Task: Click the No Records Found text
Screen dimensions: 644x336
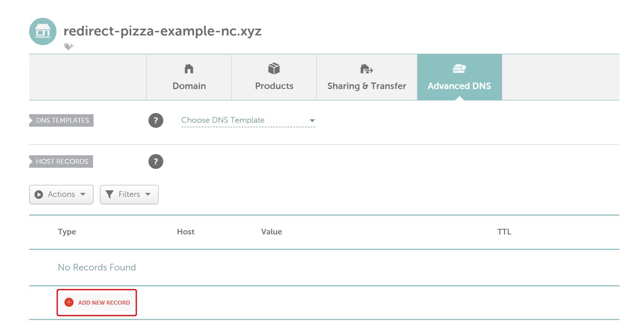Action: coord(97,268)
